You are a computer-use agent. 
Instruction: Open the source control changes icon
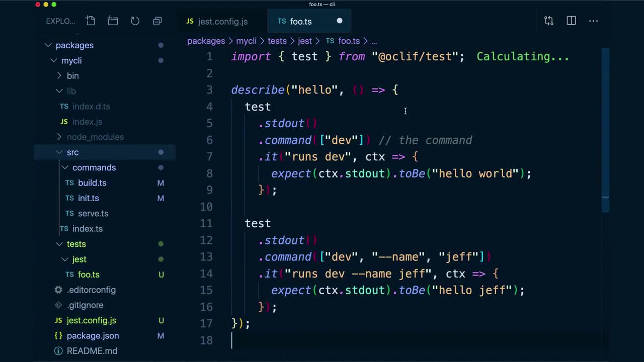(x=548, y=21)
